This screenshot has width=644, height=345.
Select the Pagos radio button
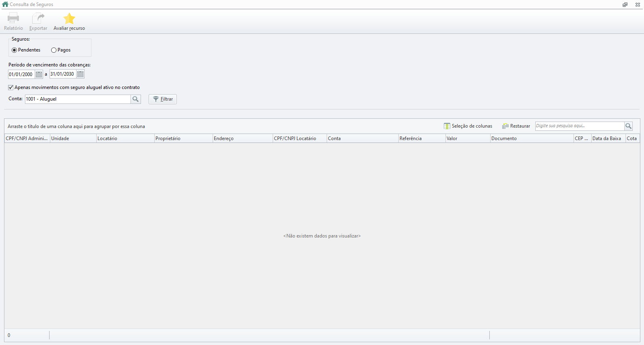click(x=54, y=50)
